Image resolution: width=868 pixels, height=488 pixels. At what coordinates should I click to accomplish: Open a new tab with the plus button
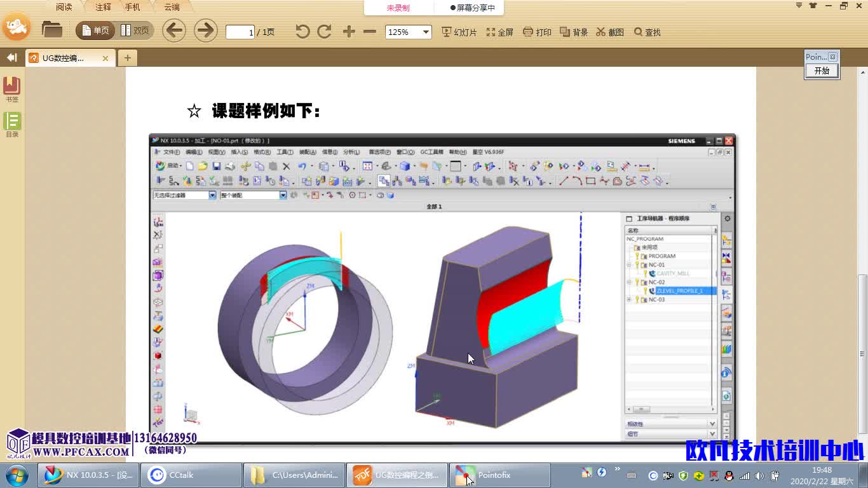[x=127, y=58]
